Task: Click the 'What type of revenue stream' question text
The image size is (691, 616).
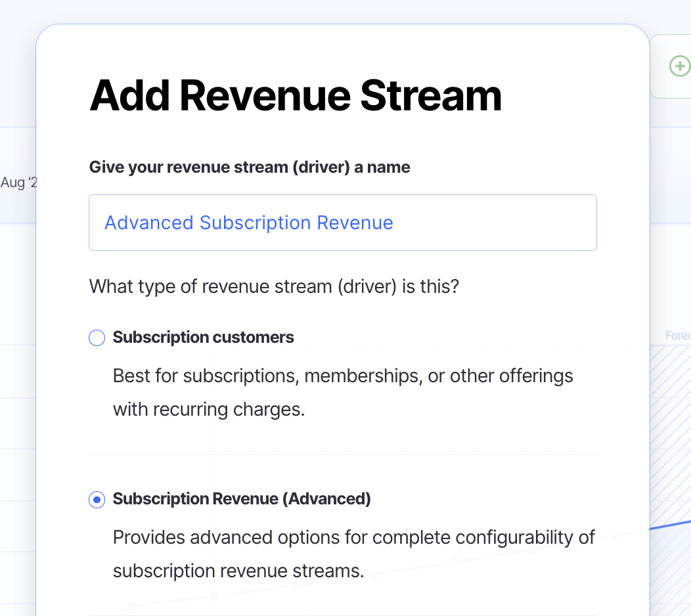Action: click(274, 287)
